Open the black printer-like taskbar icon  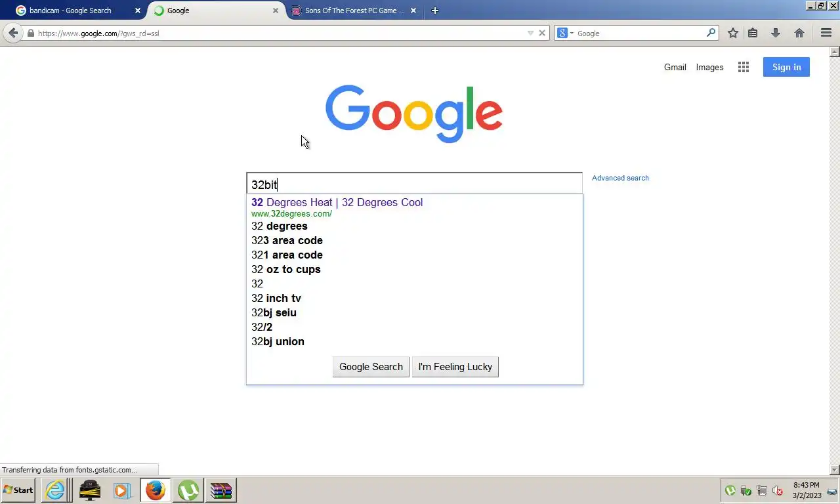click(x=89, y=490)
